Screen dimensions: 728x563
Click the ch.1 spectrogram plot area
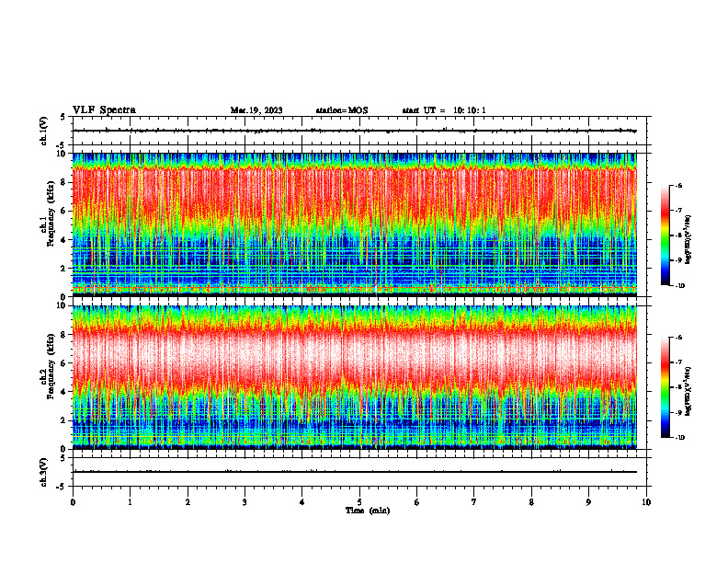pyautogui.click(x=355, y=224)
